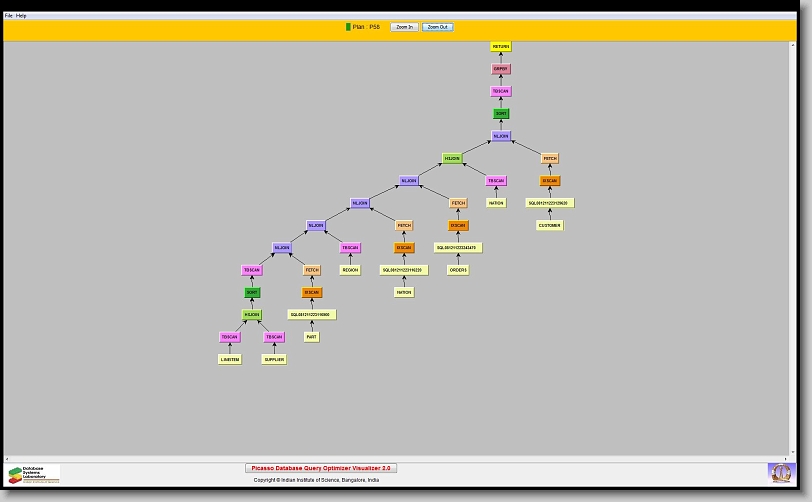The height and width of the screenshot is (502, 812).
Task: Click the green plan color swatch
Action: click(348, 27)
